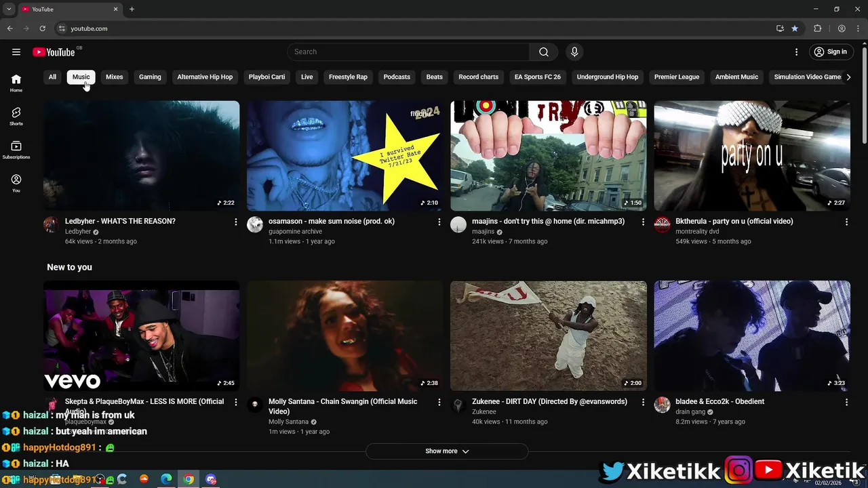Open Molly Santana Chain Swangin thumbnail

[x=344, y=335]
